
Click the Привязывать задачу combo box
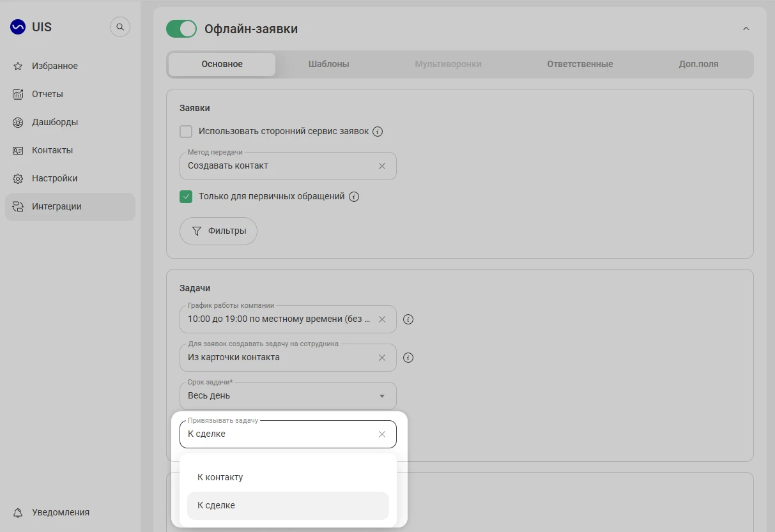[288, 434]
